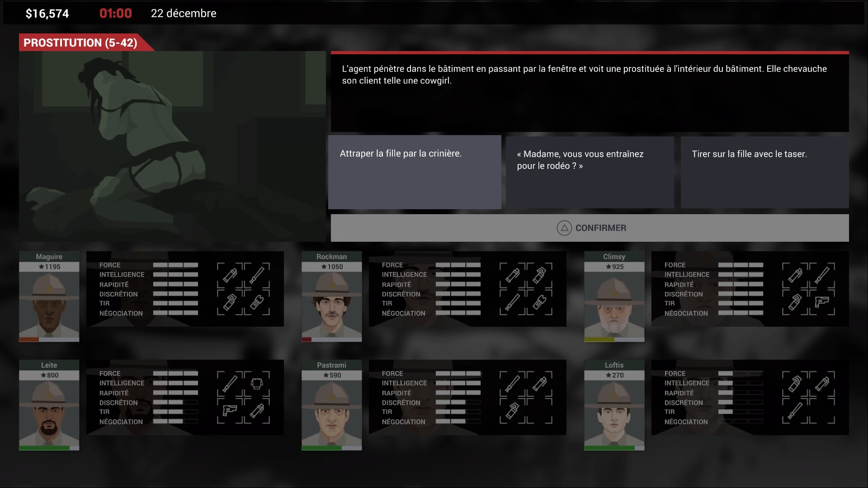Click Climsy's RAPIDITÉ stat label
The image size is (868, 488).
679,284
